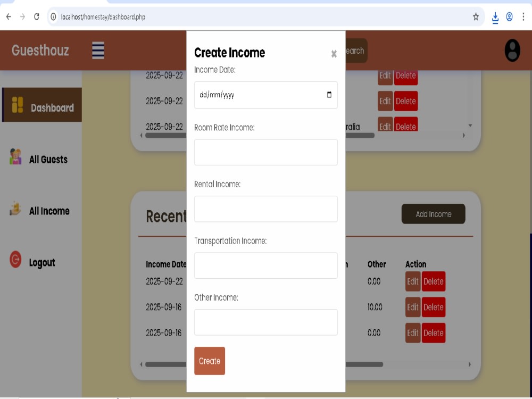532x399 pixels.
Task: Open the browser profile icon
Action: tap(509, 16)
